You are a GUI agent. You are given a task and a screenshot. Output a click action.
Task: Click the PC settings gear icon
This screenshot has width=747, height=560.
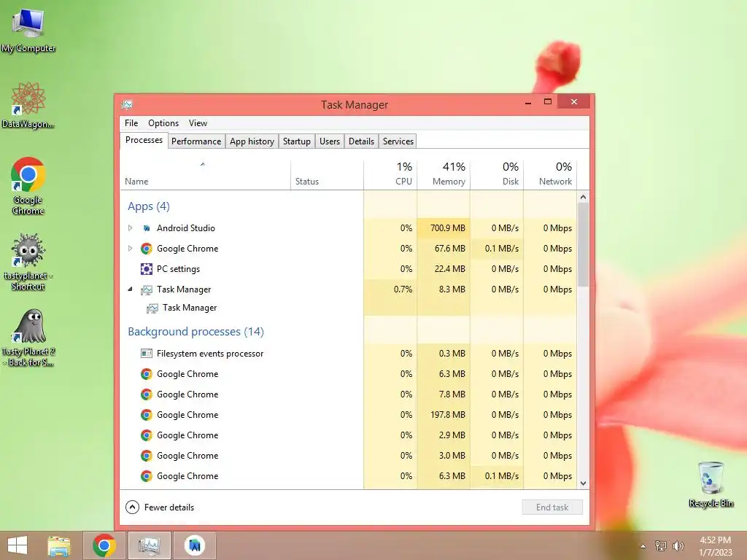tap(146, 269)
